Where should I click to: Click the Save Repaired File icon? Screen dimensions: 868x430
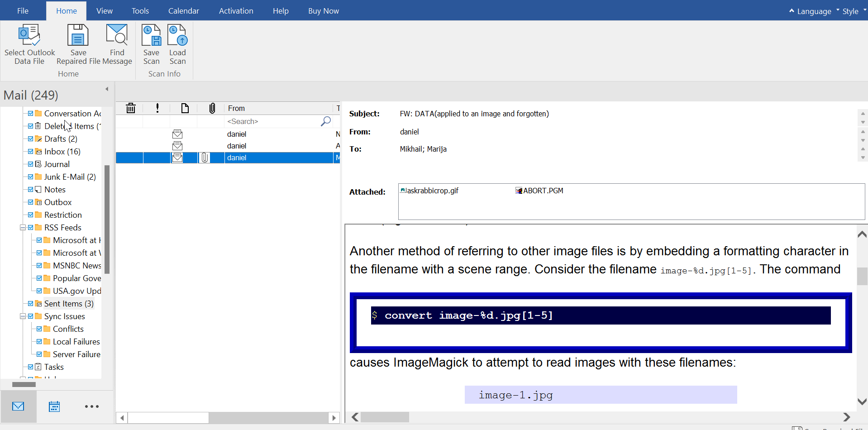[77, 34]
